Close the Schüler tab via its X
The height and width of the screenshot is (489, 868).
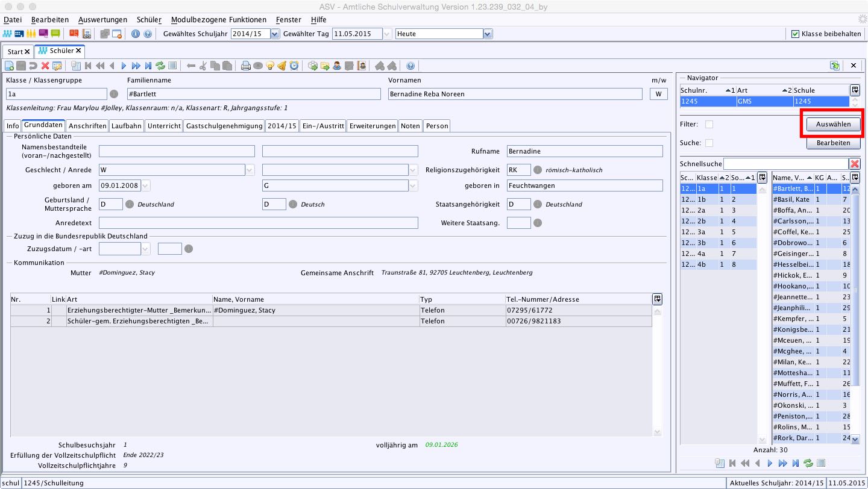78,51
